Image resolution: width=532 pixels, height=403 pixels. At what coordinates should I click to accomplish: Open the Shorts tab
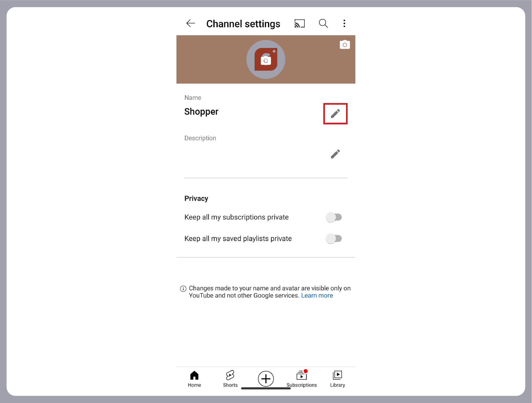230,379
